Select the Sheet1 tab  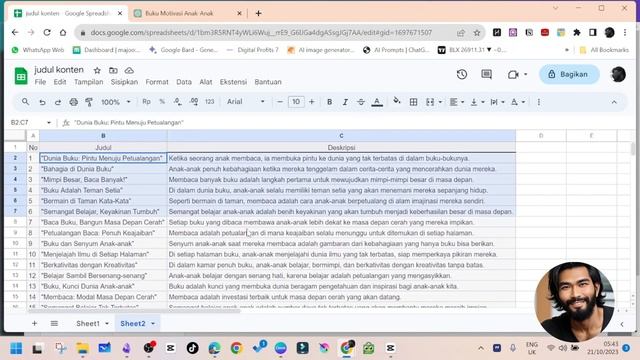[88, 323]
